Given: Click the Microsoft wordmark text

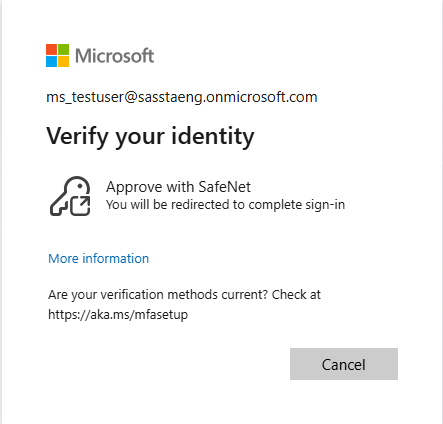Looking at the screenshot, I should [x=115, y=56].
